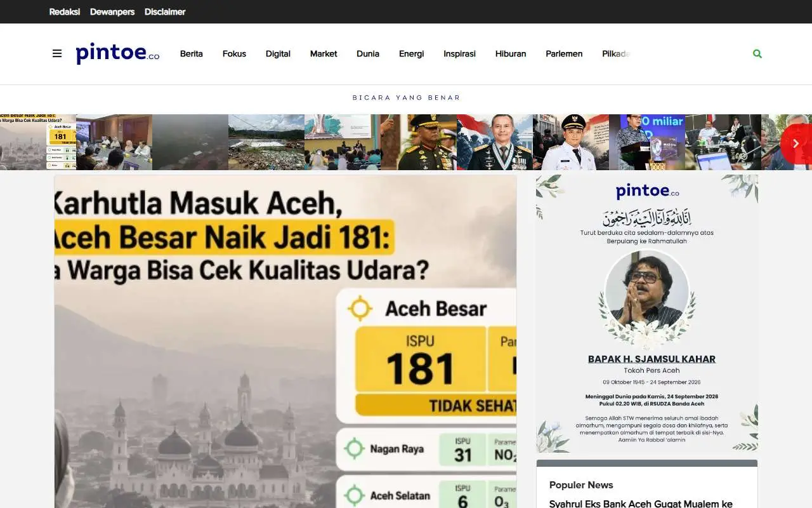This screenshot has height=508, width=812.
Task: Click the Populer News heading
Action: tap(581, 485)
